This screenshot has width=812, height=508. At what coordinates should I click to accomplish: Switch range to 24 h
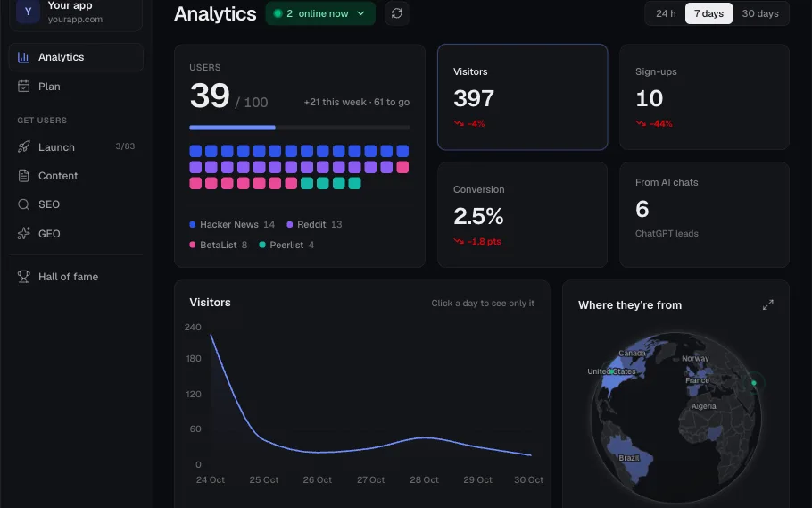666,13
